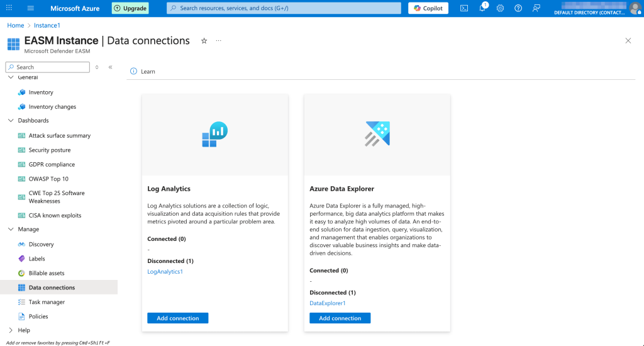The image size is (644, 346).
Task: Click the Inventory icon in sidebar
Action: 22,92
